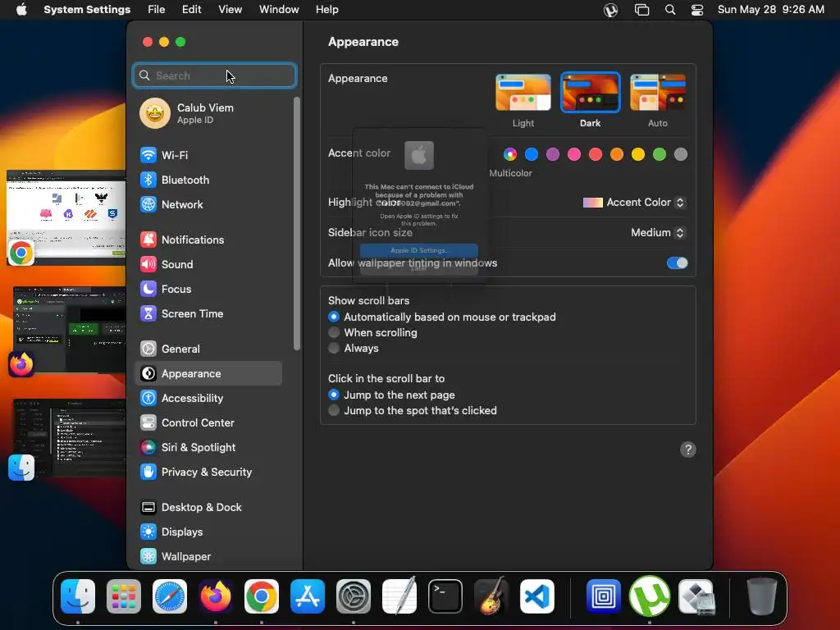Open the Window menu

pos(279,10)
